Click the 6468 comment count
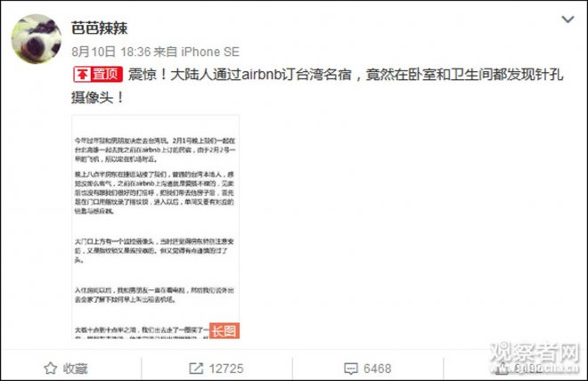This screenshot has width=588, height=381. [x=377, y=369]
